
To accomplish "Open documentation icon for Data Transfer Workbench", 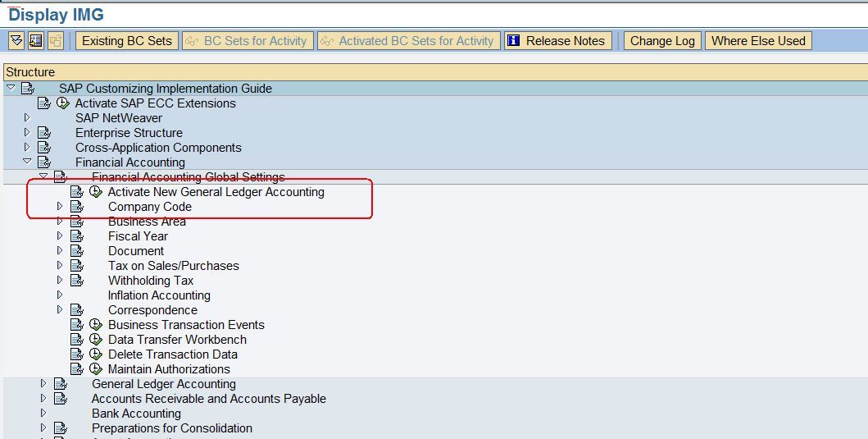I will point(77,339).
